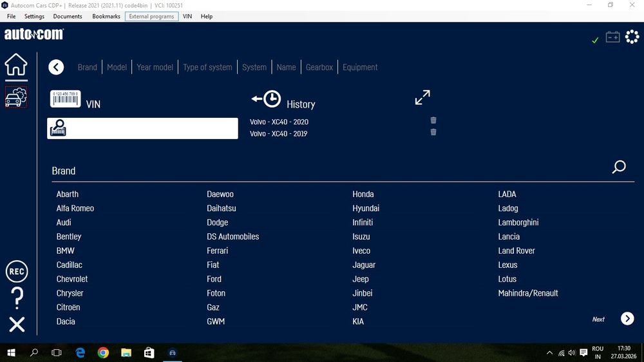Select brand Iveco
This screenshot has height=362, width=644.
point(361,251)
